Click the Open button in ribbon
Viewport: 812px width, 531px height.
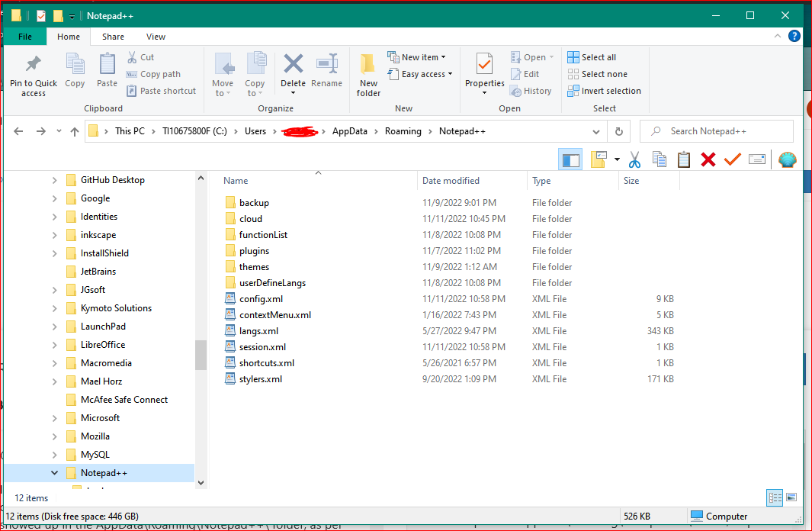[x=532, y=57]
